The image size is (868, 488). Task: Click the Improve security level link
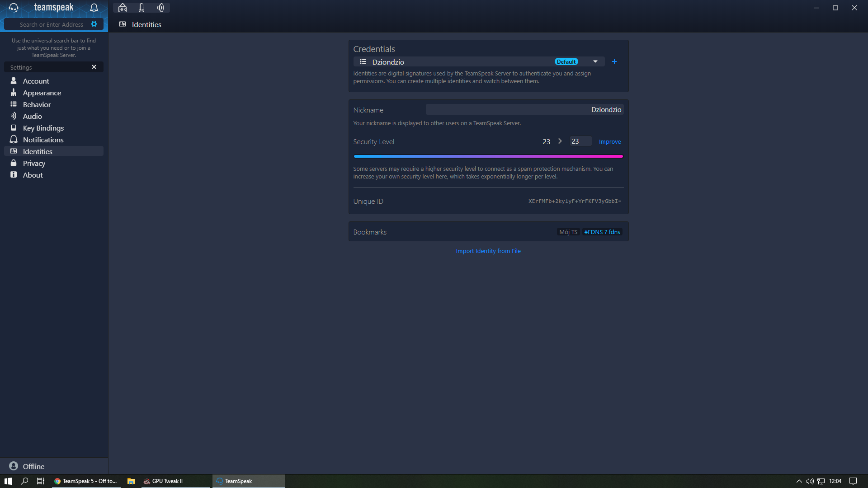coord(609,141)
